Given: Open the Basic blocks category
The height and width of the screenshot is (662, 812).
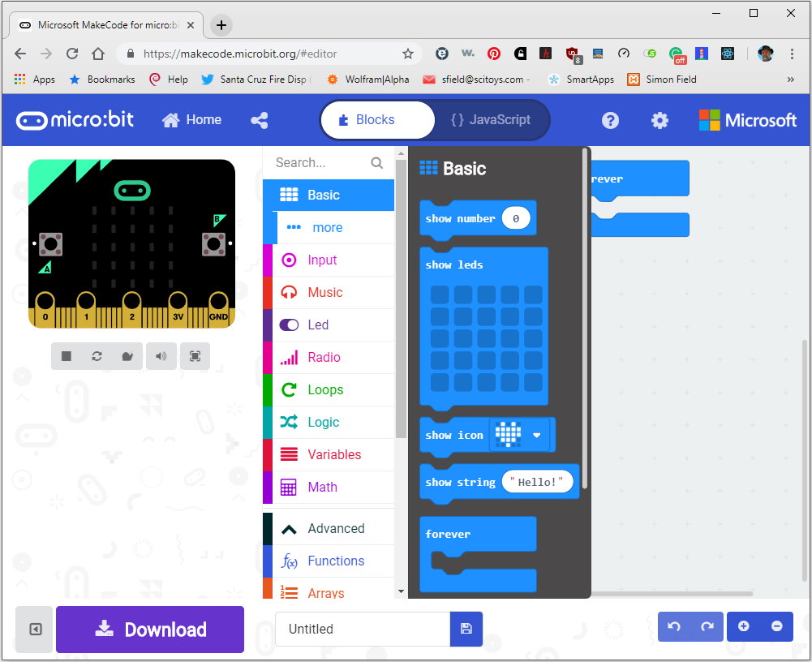Looking at the screenshot, I should click(329, 195).
